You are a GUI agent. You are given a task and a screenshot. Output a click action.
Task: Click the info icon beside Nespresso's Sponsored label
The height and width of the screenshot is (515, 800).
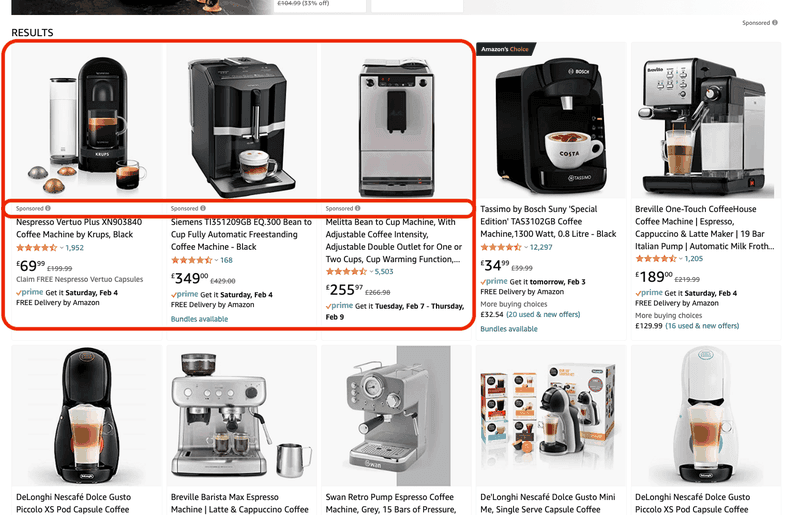point(48,208)
